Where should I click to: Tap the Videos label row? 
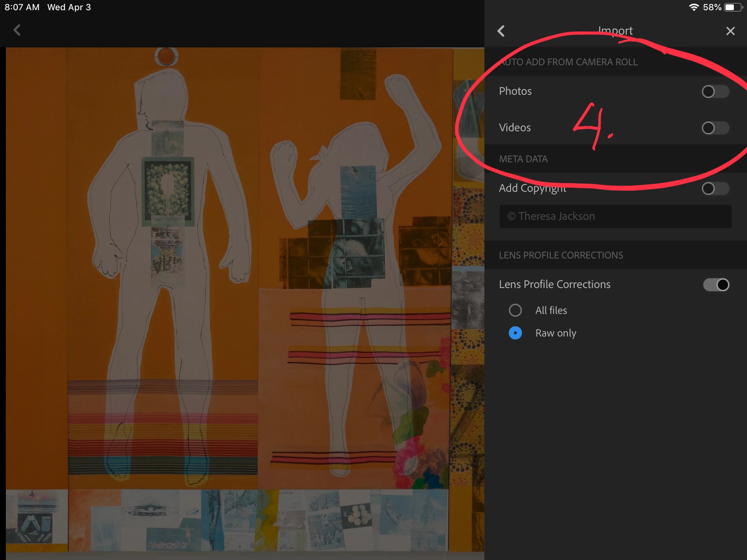tap(515, 128)
